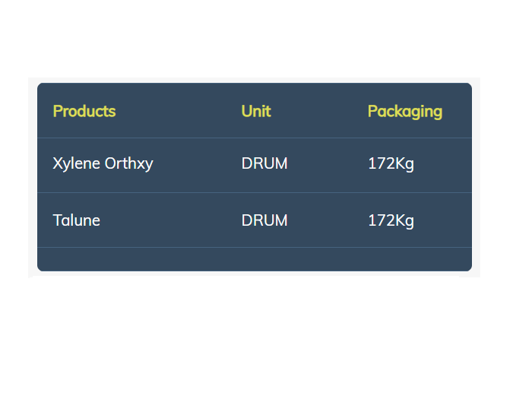Click the divider line below Talune row

point(255,247)
